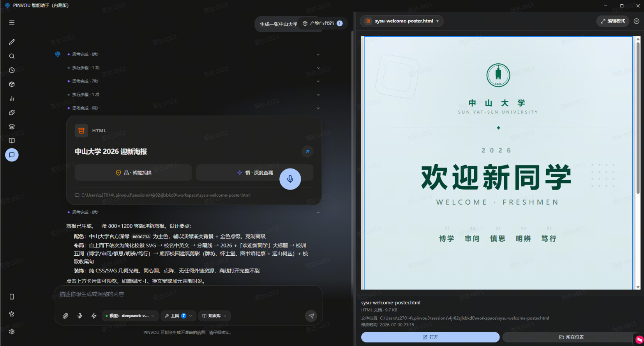Close the preview panel with circled X
Image resolution: width=644 pixels, height=346 pixels.
637,21
